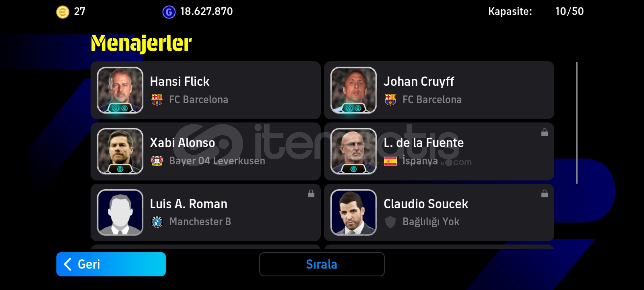Select Hansi Flick's portrait thumbnail
Image resolution: width=644 pixels, height=290 pixels.
tap(120, 90)
